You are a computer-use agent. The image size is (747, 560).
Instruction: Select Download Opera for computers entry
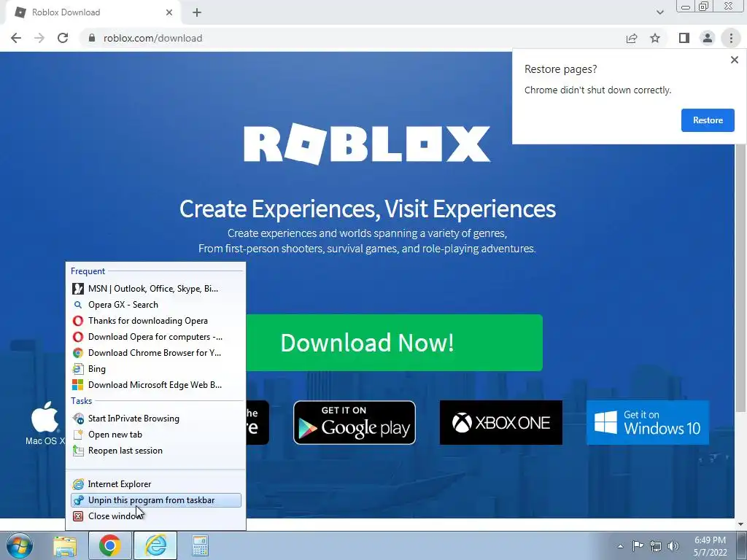(x=156, y=337)
